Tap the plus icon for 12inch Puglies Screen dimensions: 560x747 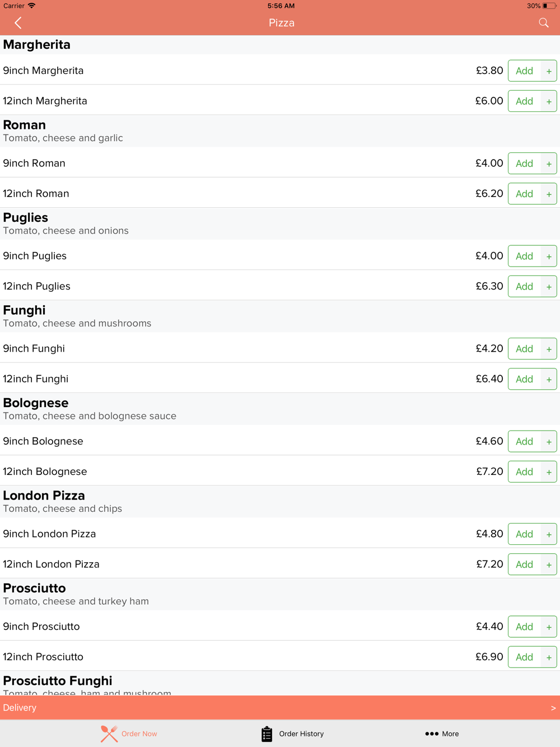(x=549, y=287)
